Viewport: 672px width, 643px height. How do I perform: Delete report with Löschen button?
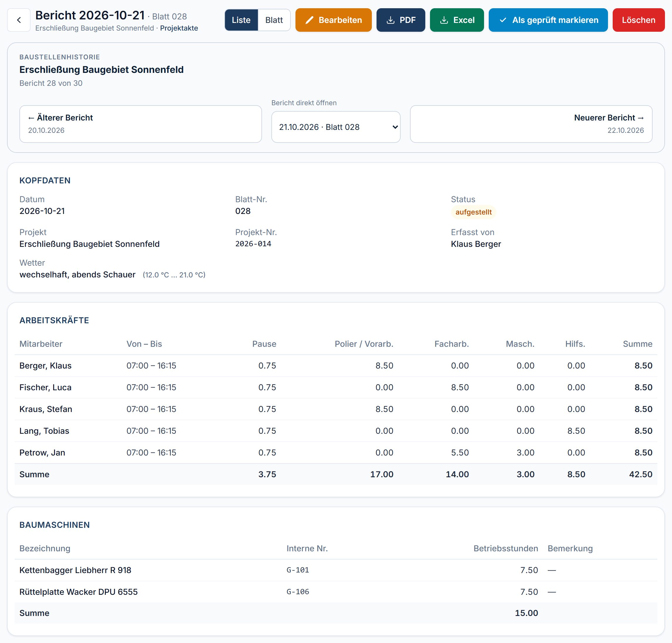639,20
